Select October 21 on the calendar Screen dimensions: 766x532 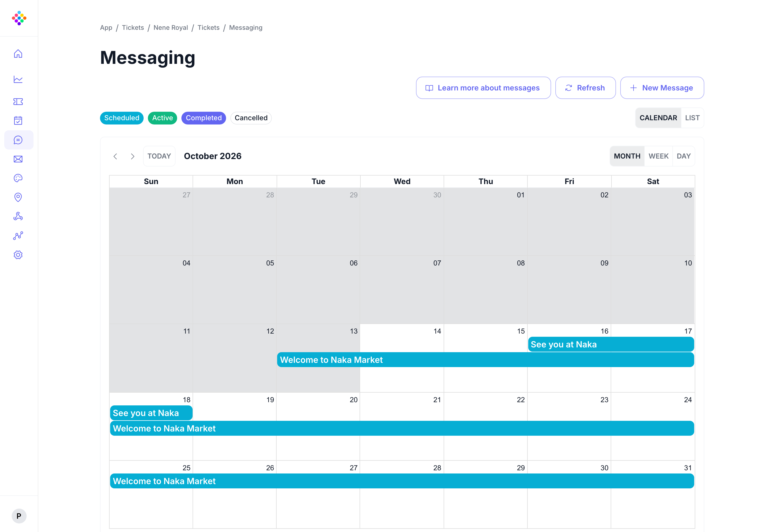(x=437, y=400)
